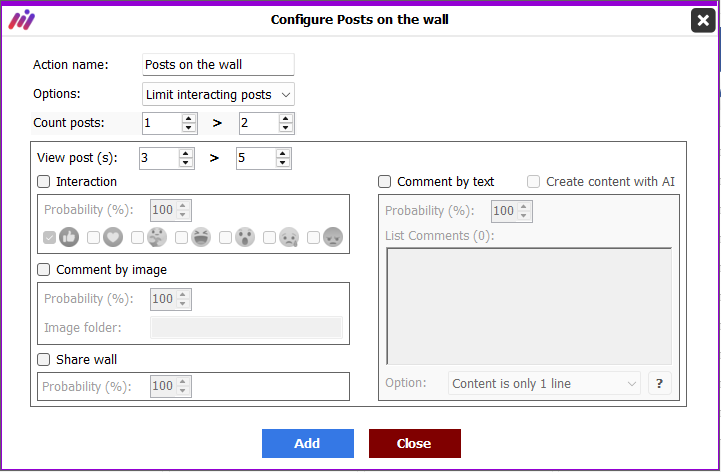The width and height of the screenshot is (721, 472).
Task: Decrease the View post maximum seconds
Action: pyautogui.click(x=283, y=162)
